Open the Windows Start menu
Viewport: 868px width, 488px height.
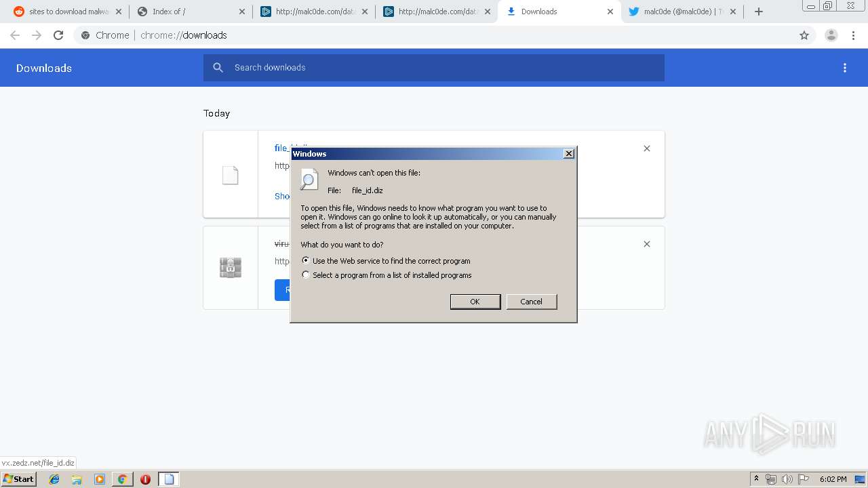click(19, 479)
